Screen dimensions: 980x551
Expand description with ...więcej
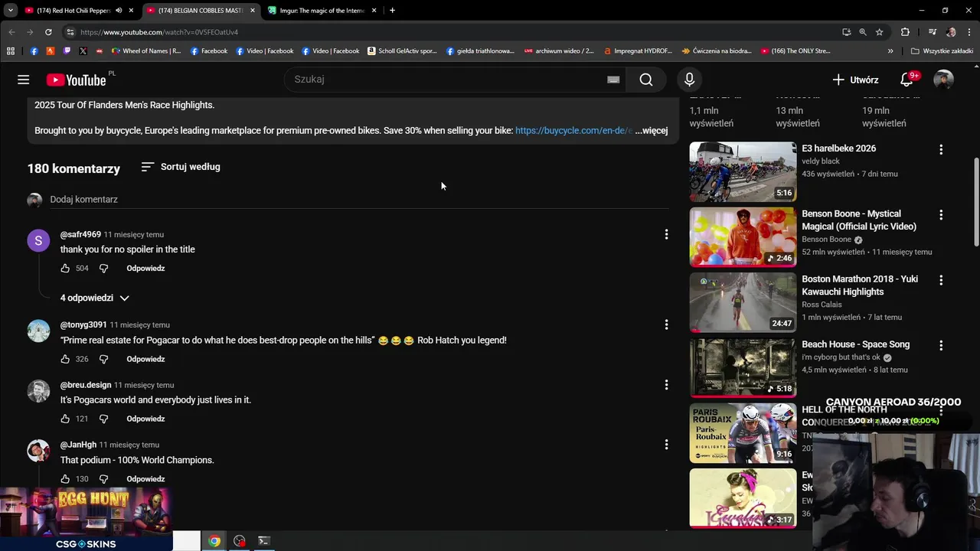pos(652,131)
